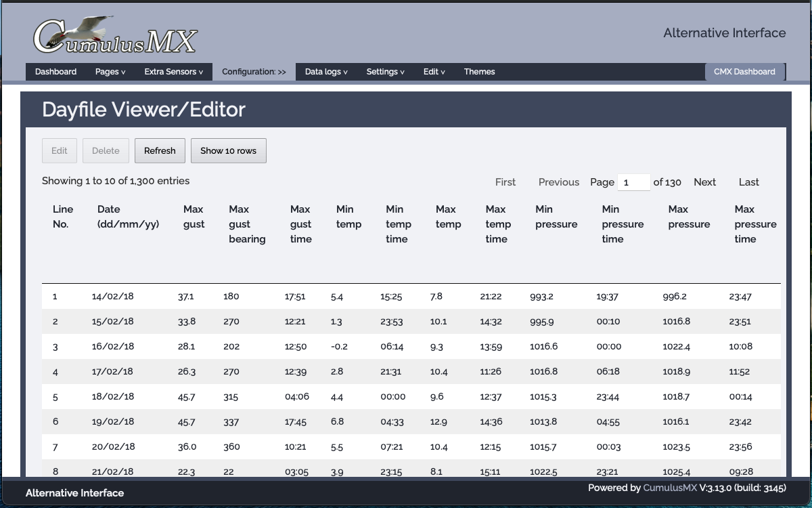
Task: Open the Edit dropdown in navbar
Action: coord(434,72)
